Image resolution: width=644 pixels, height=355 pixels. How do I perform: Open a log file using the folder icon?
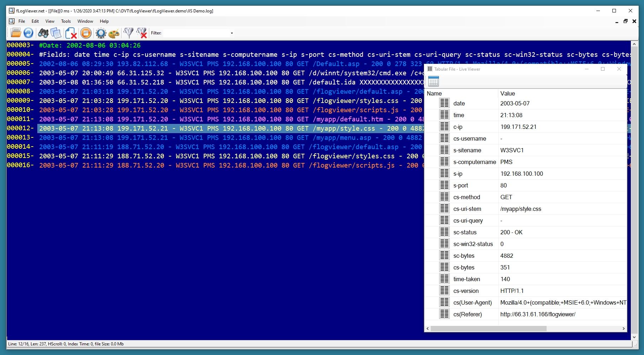point(16,33)
